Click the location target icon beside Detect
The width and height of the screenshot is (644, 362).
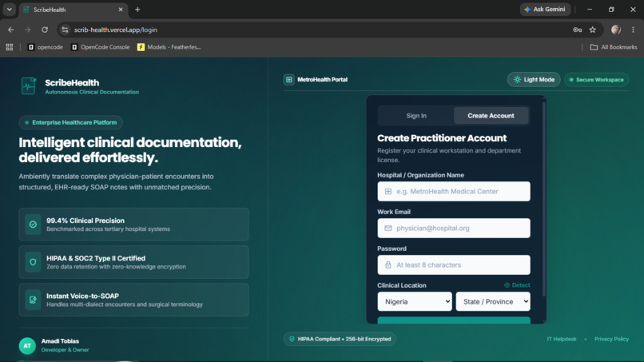tap(507, 285)
